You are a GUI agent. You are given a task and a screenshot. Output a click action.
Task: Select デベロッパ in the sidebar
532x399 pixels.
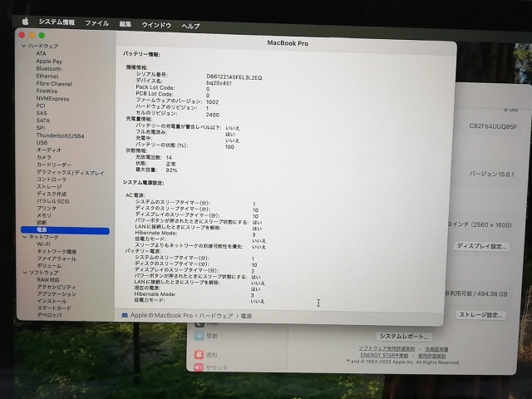49,315
